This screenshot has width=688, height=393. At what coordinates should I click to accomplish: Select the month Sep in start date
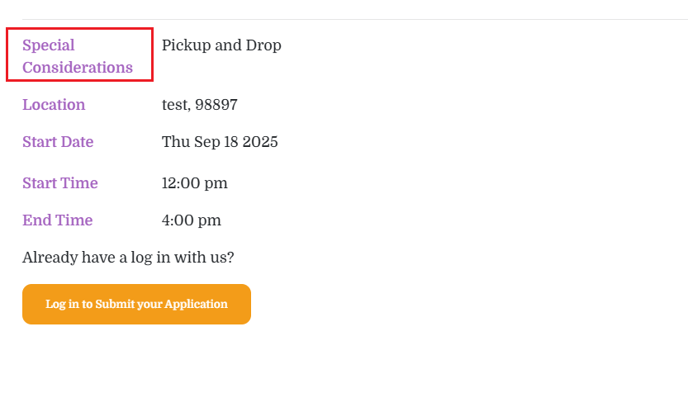207,143
